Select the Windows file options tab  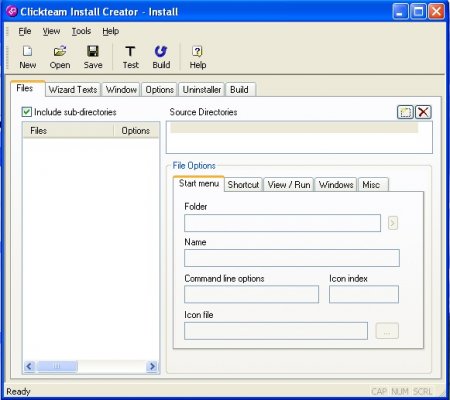pyautogui.click(x=336, y=185)
